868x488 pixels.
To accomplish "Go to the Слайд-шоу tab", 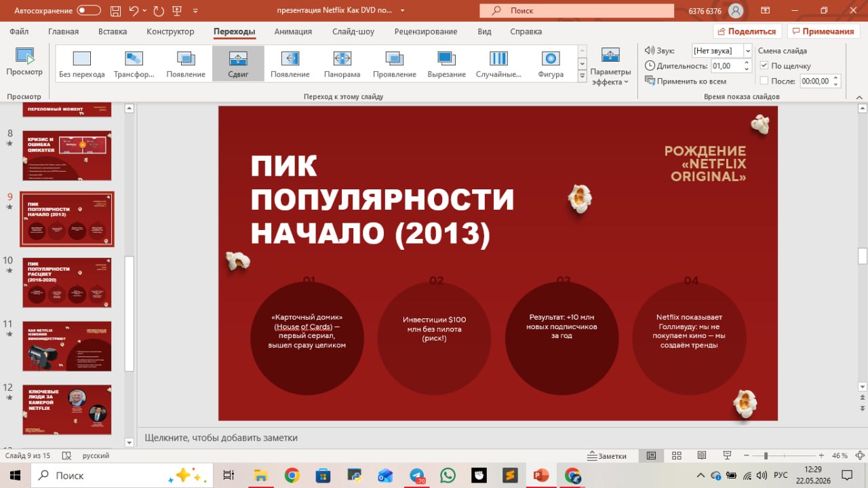I will 353,31.
